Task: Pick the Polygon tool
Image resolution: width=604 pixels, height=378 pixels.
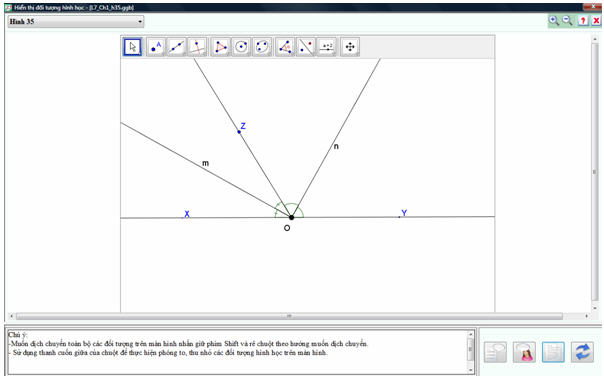Action: pyautogui.click(x=220, y=47)
